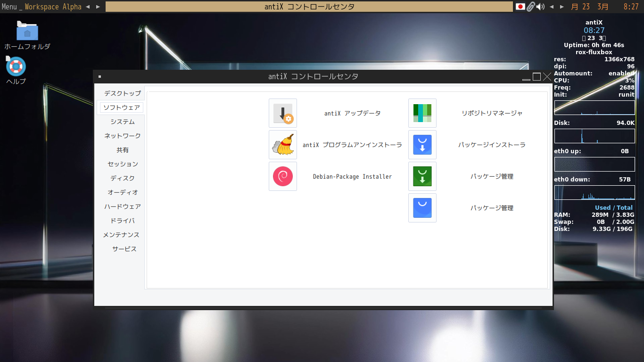Launch Debian-Package Installer swirl icon
The width and height of the screenshot is (644, 362).
(x=282, y=176)
